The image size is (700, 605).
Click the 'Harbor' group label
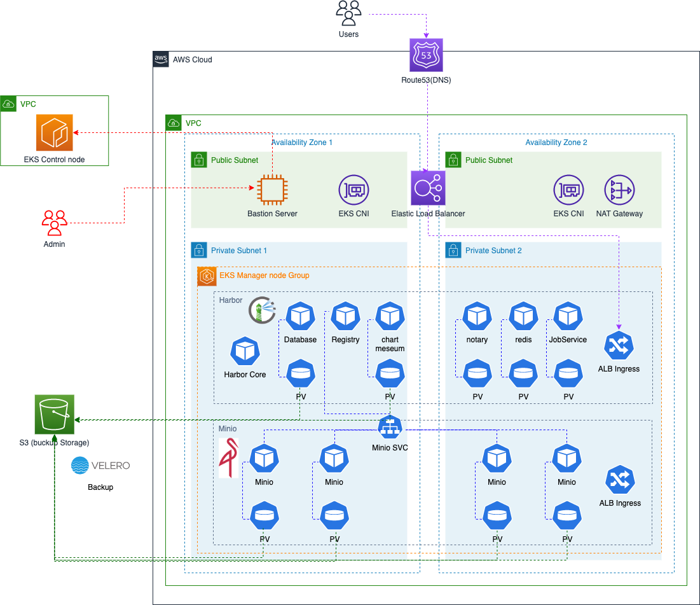(231, 300)
